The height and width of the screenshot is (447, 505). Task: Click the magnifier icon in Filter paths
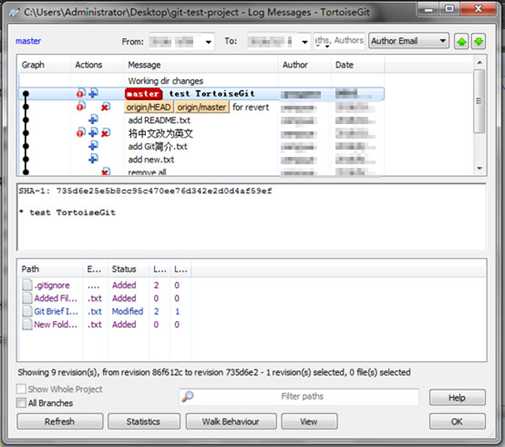(188, 396)
